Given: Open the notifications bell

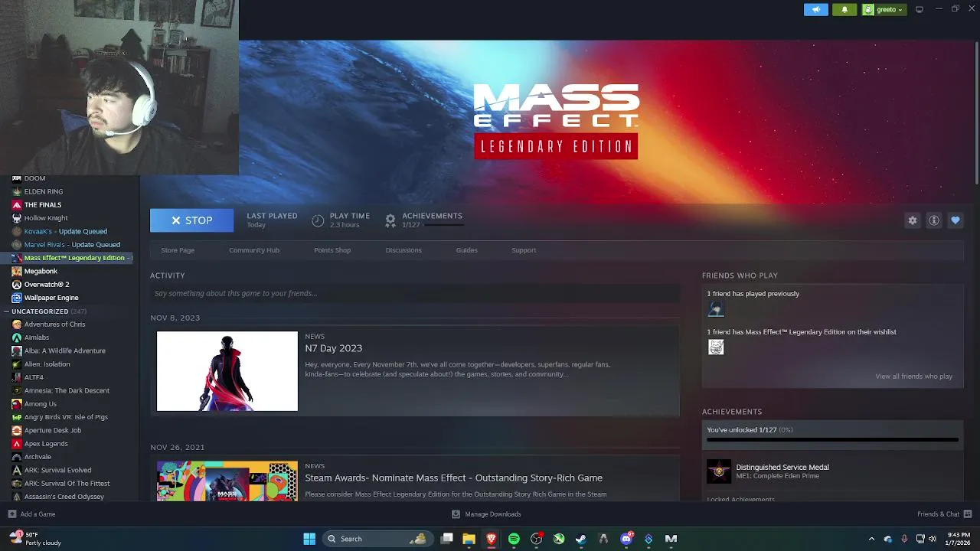Looking at the screenshot, I should (844, 9).
